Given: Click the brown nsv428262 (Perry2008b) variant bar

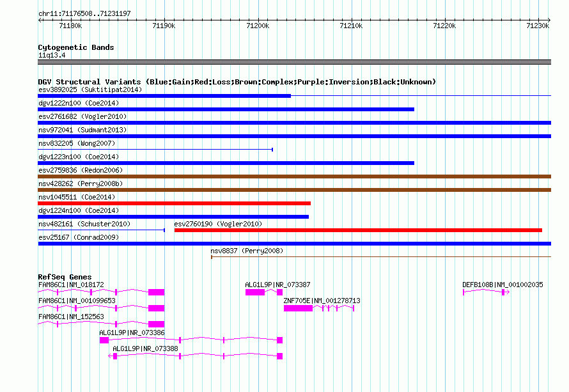Looking at the screenshot, I should pyautogui.click(x=294, y=190).
